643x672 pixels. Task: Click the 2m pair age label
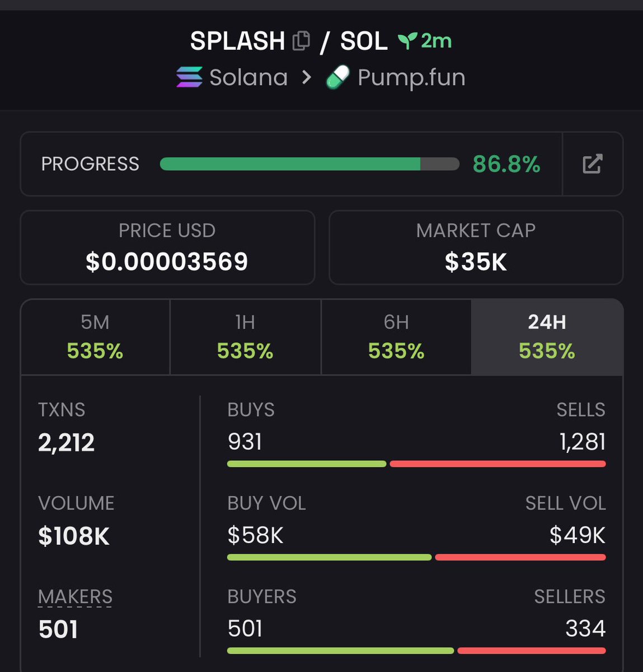pos(437,41)
